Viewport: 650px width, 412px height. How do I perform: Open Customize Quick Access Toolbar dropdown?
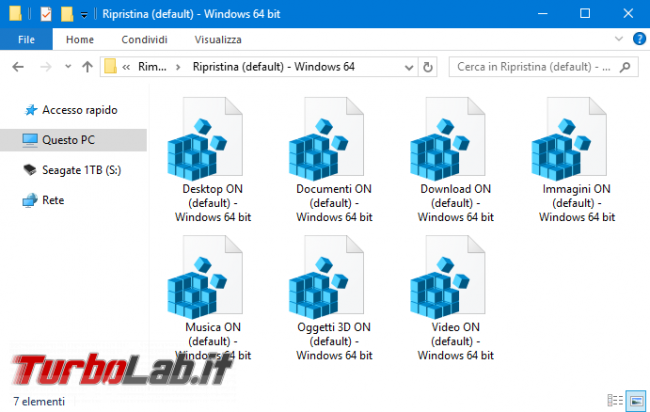coord(84,15)
